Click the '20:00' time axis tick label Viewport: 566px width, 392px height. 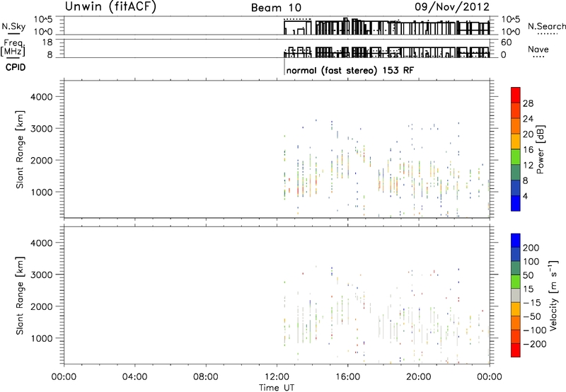tap(419, 377)
